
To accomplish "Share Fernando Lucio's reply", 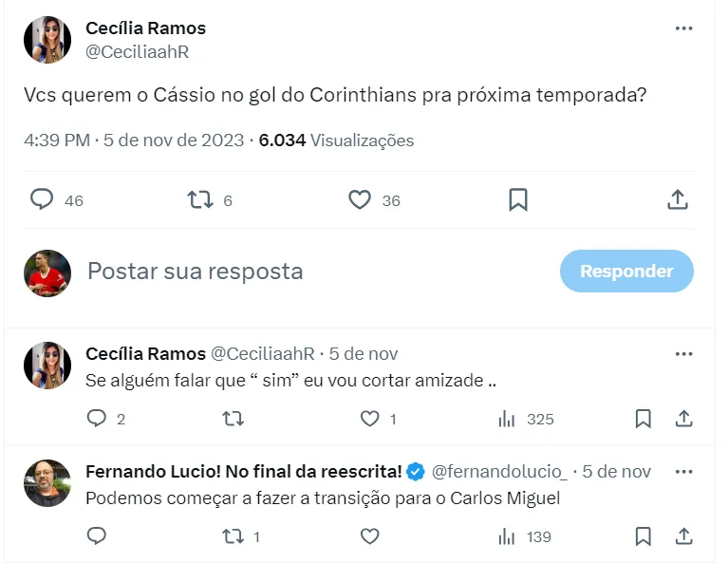I will point(683,536).
